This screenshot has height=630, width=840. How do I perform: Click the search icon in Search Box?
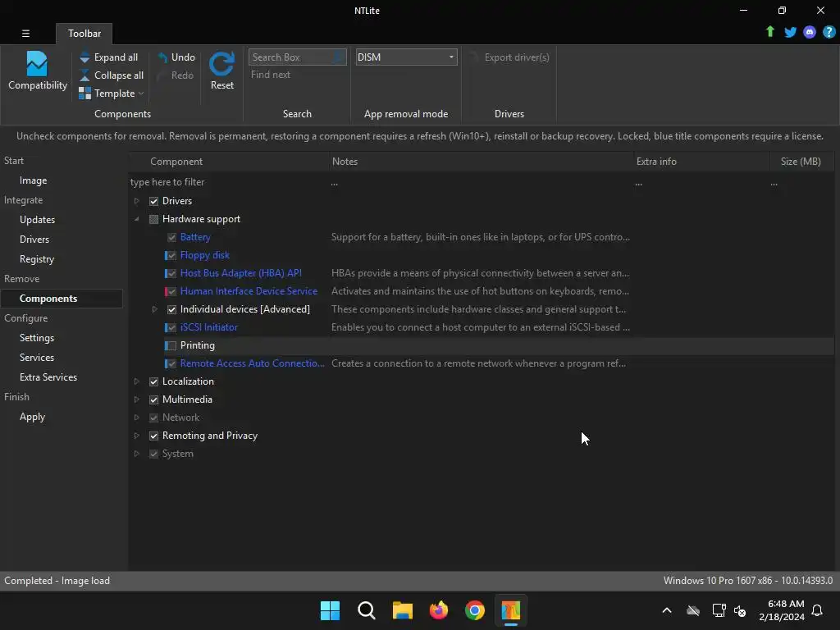[339, 57]
